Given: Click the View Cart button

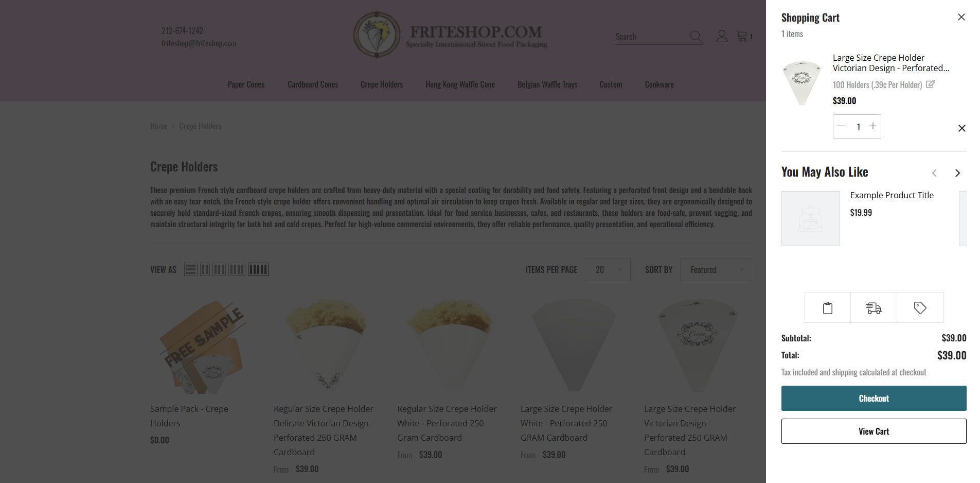Looking at the screenshot, I should [874, 432].
